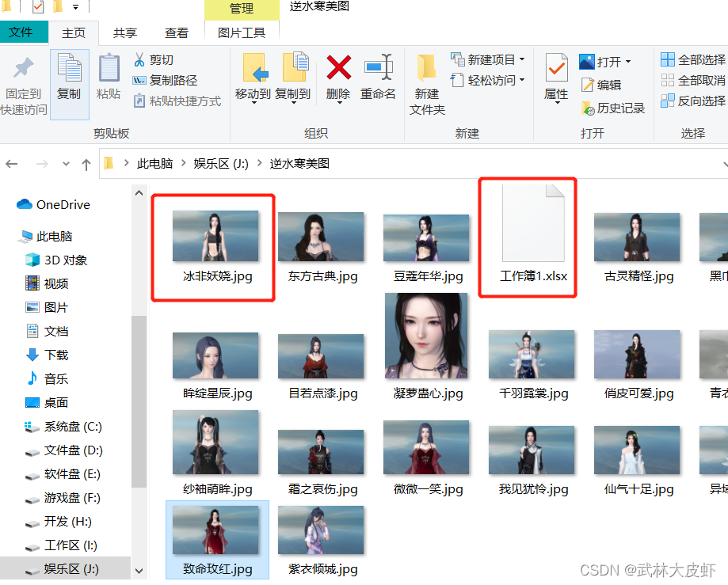Viewport: 728px width, 585px height.
Task: Click the Edit command
Action: point(601,85)
